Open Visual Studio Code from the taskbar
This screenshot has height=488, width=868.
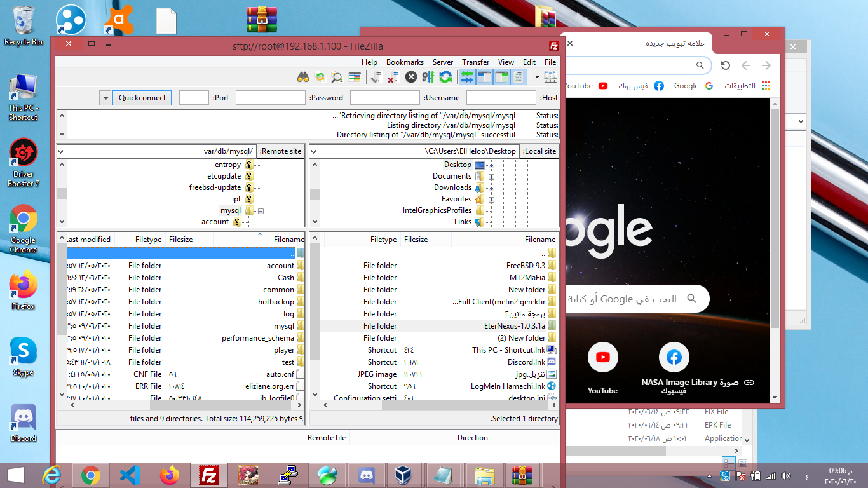click(130, 475)
